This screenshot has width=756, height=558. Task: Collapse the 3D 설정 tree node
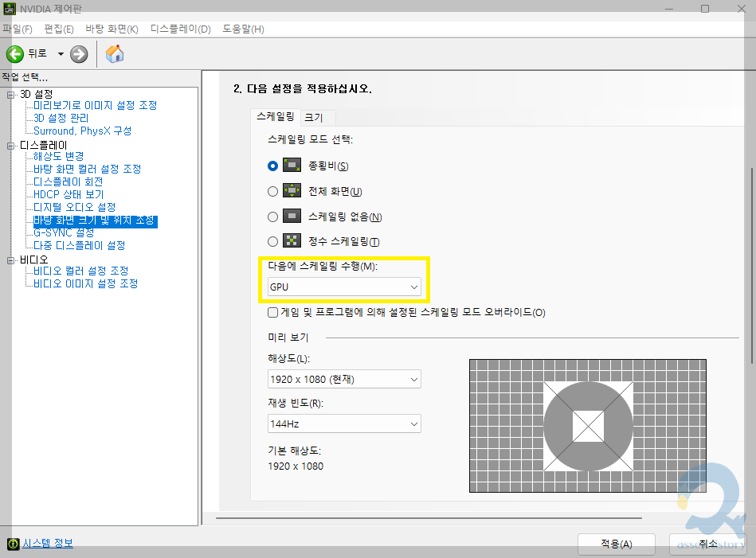[10, 95]
